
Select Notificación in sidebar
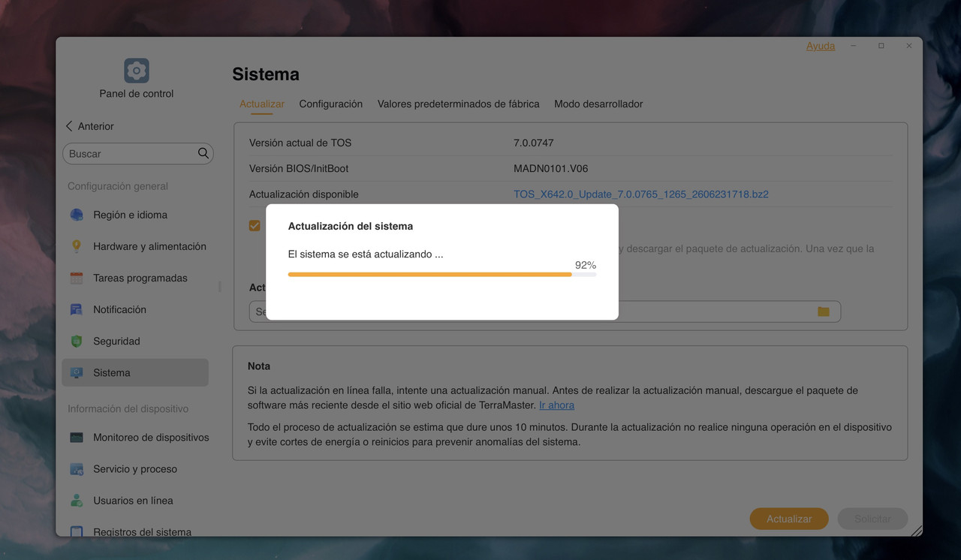tap(135, 309)
